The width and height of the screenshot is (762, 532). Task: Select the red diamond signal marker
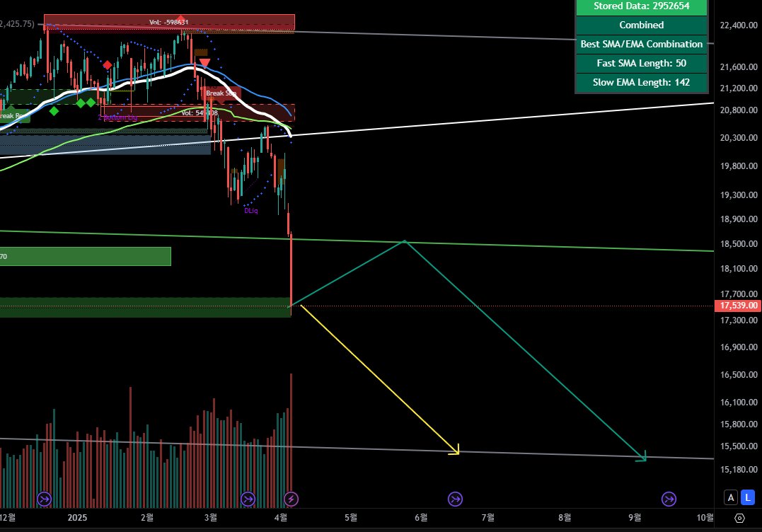click(x=108, y=65)
